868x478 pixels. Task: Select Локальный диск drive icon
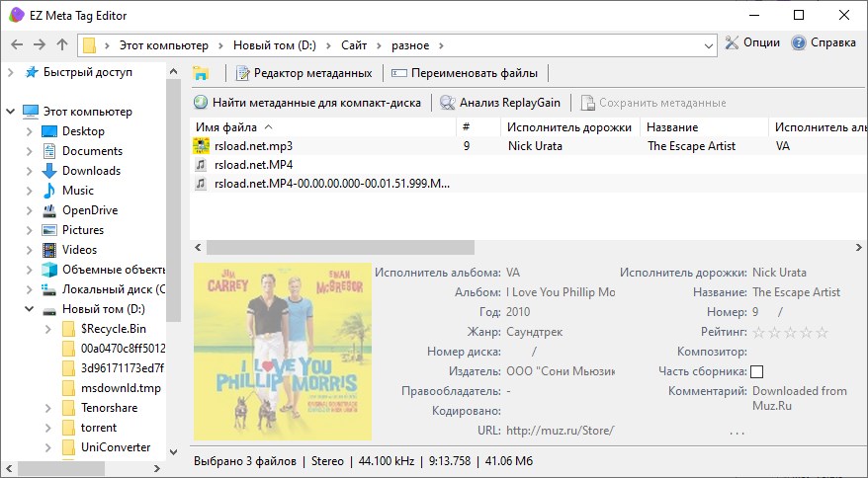[49, 289]
